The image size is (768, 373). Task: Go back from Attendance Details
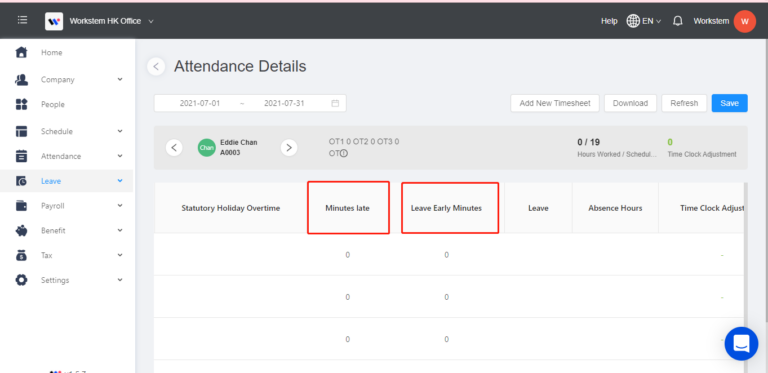click(156, 67)
